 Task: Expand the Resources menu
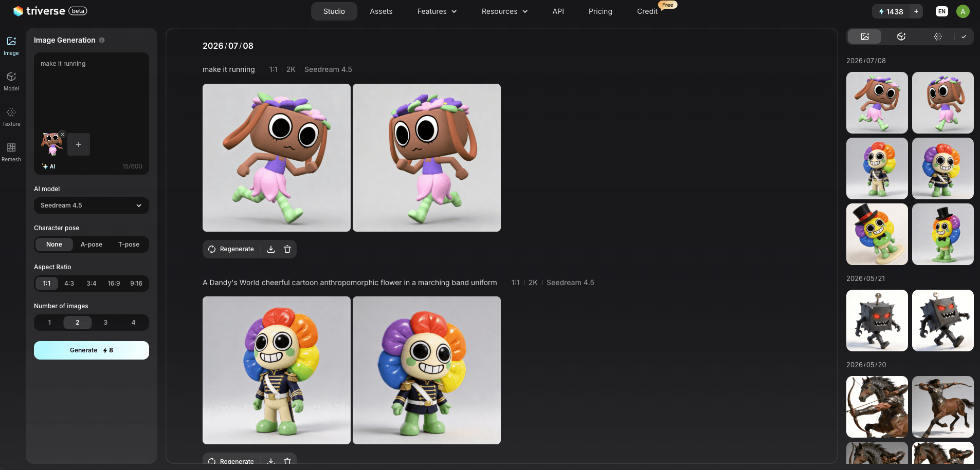point(504,11)
